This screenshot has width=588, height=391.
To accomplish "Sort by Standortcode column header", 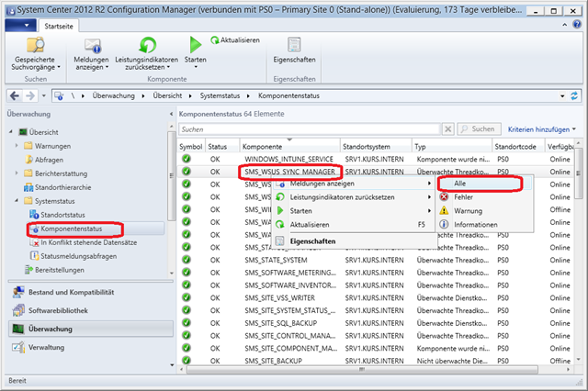I will click(x=518, y=147).
